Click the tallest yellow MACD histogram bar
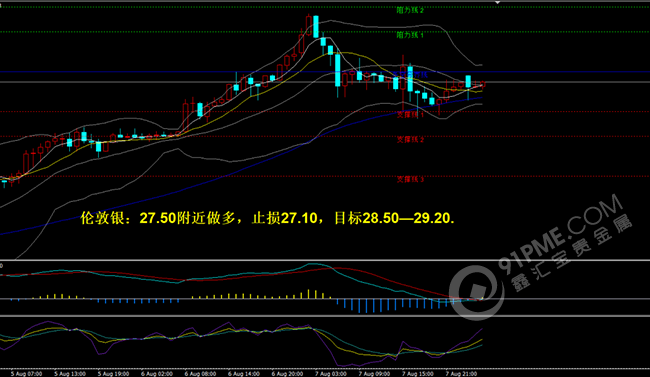The image size is (650, 377). [308, 294]
